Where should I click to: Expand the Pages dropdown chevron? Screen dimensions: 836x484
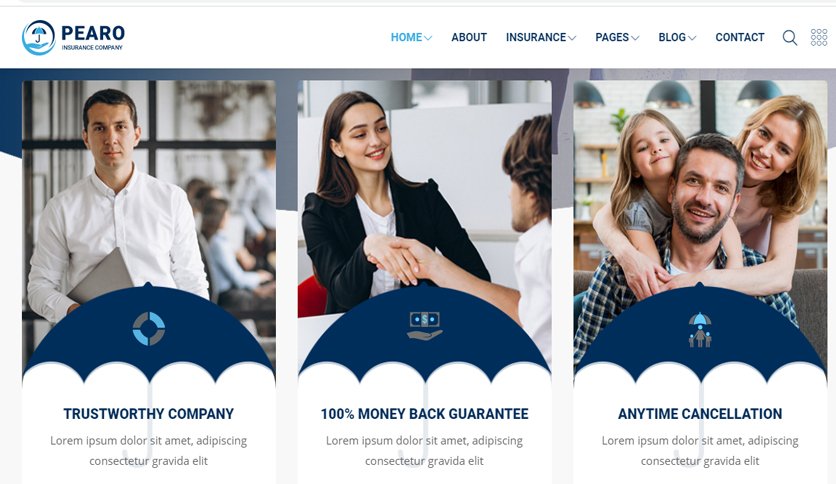pos(634,38)
